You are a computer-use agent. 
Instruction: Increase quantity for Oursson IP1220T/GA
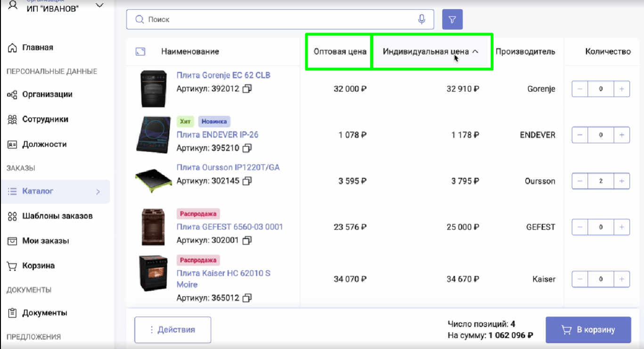(x=622, y=181)
